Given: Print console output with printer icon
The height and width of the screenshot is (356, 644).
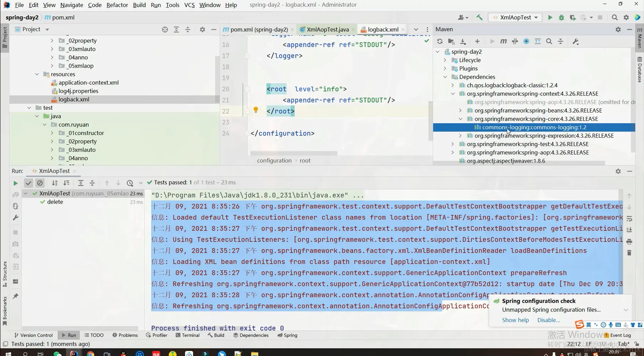Looking at the screenshot, I should [x=629, y=242].
